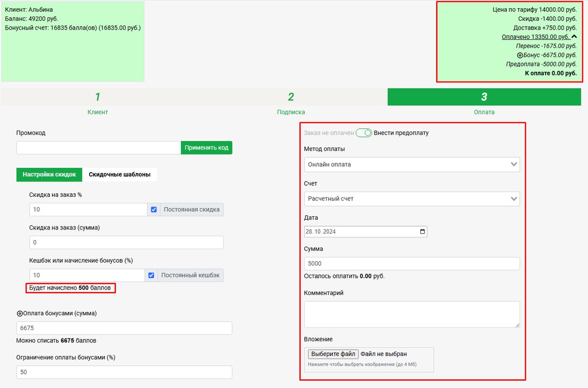Viewport: 588px width, 388px height.
Task: Open the Счет dropdown with Расчетный счет
Action: coord(411,199)
